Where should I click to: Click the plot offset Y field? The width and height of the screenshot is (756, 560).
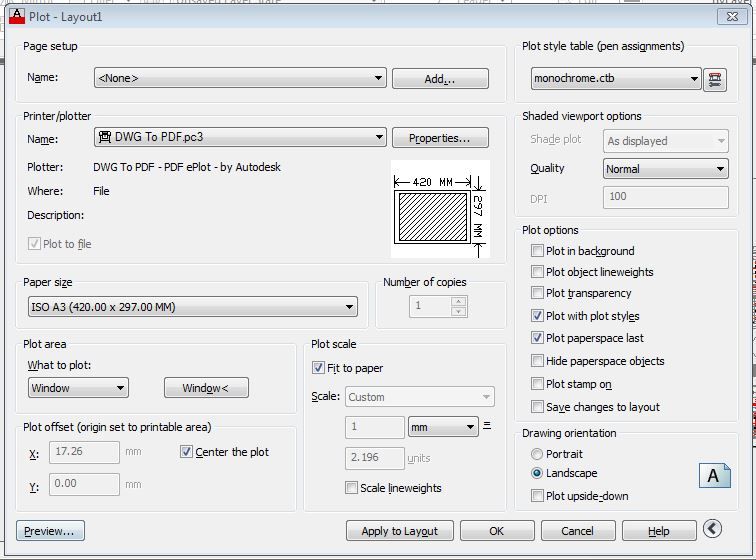tap(84, 484)
